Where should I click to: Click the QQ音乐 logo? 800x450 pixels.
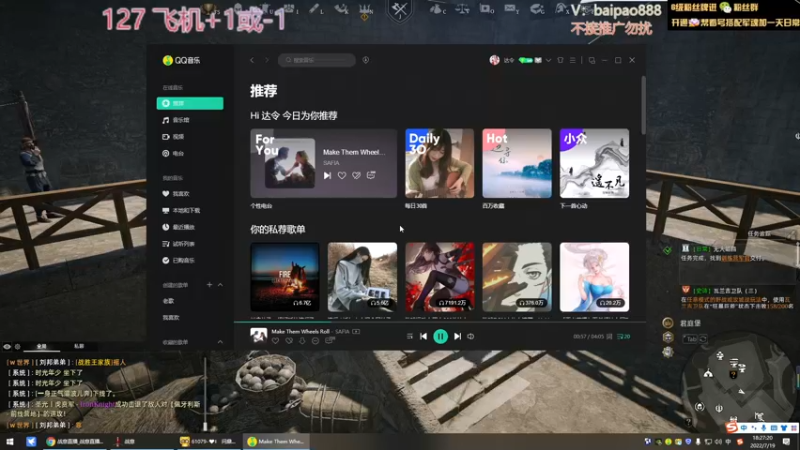tap(181, 60)
